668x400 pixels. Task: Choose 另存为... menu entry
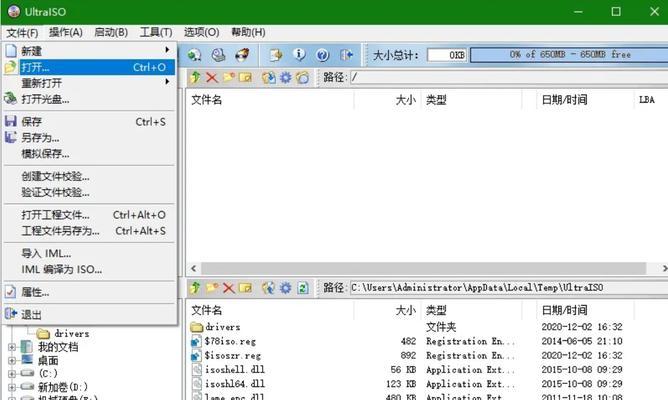89,138
